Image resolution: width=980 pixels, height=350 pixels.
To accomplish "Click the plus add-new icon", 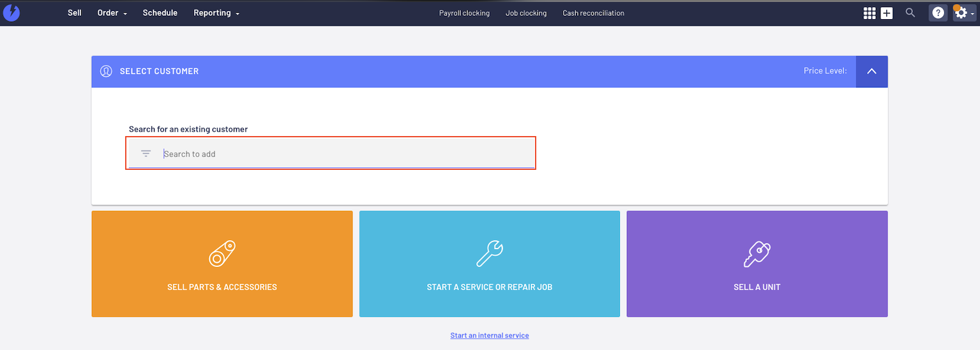I will (x=887, y=13).
